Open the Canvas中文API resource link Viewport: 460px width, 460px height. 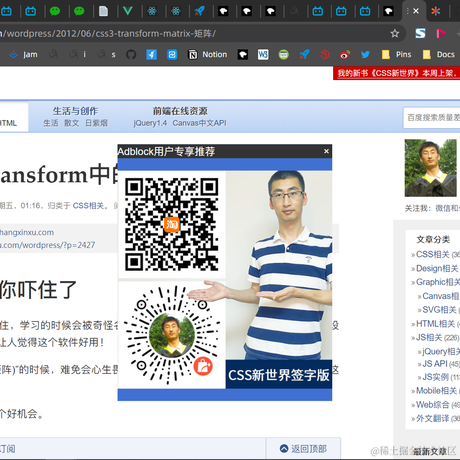(199, 123)
